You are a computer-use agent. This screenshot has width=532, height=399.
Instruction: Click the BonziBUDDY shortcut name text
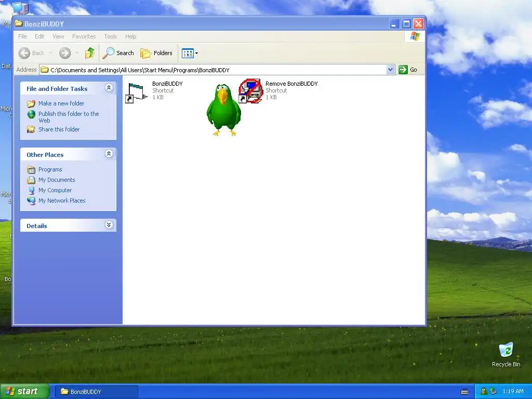coord(167,84)
